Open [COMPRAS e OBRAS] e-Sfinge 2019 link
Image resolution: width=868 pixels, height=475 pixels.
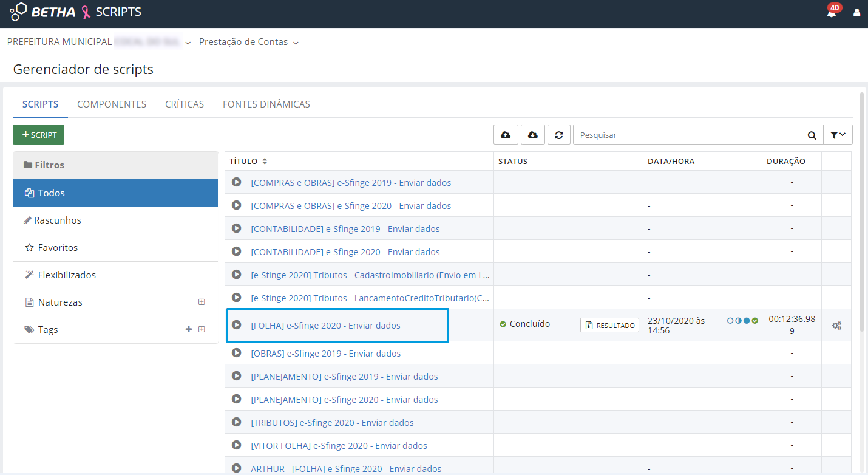(x=351, y=182)
